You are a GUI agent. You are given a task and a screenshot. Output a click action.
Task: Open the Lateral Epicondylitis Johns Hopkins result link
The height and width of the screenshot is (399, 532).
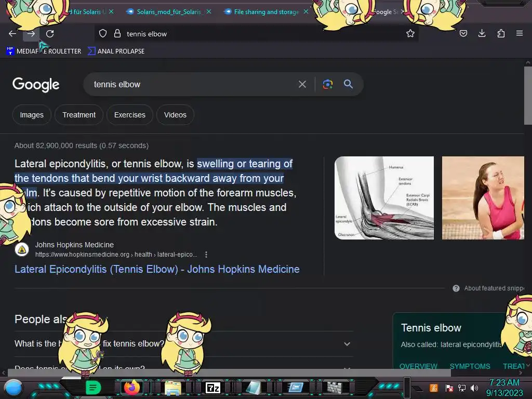click(x=157, y=269)
